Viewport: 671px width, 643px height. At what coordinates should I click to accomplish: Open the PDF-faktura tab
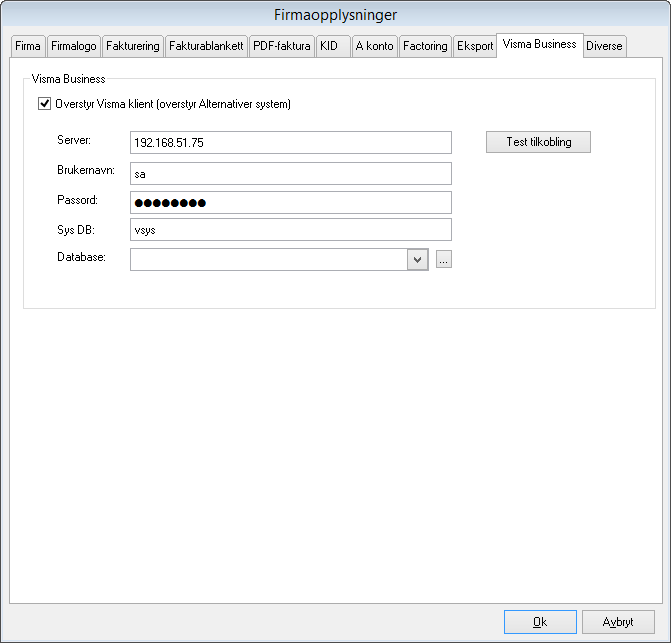point(282,46)
